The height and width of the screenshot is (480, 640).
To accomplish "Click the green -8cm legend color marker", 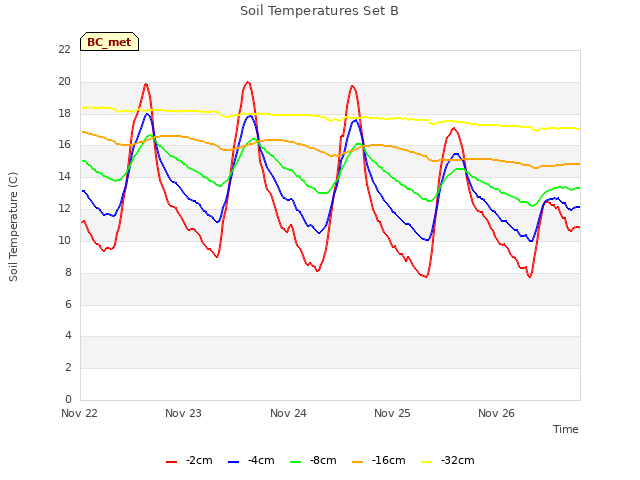I will click(296, 462).
